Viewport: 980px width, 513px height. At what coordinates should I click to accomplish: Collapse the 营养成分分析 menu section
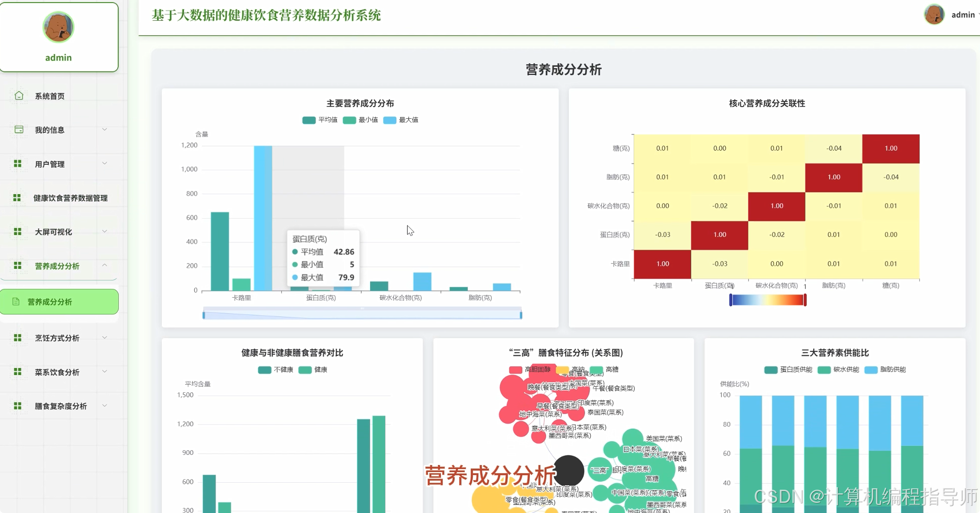[105, 265]
